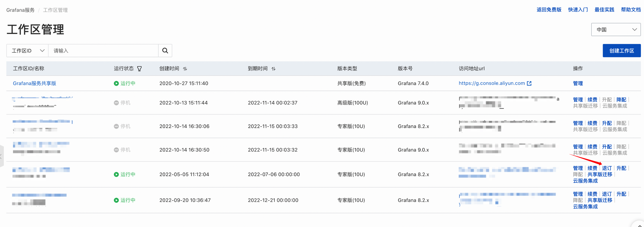Viewport: 644px width, 227px height.
Task: Click 退订 in the 2022-05-05 row
Action: (x=607, y=168)
